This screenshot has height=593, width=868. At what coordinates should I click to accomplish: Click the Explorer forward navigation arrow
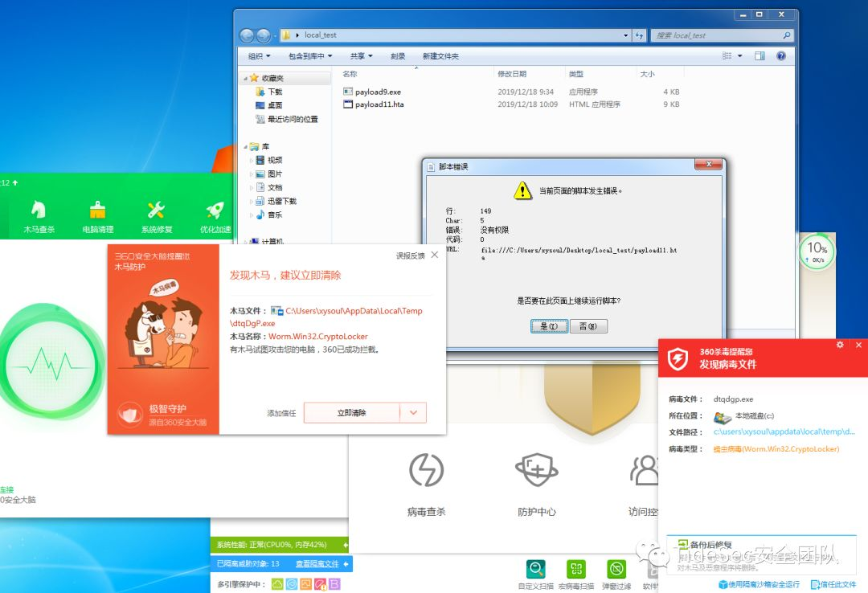pos(264,35)
